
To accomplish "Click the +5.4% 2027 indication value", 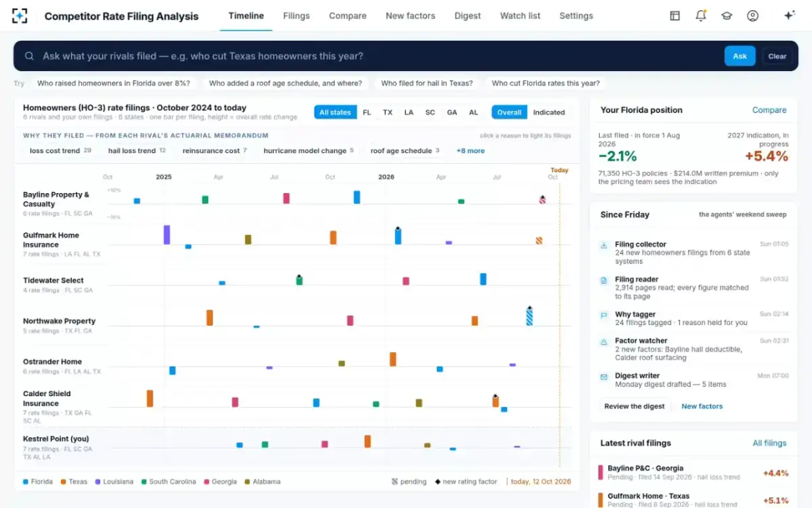I will pyautogui.click(x=767, y=156).
